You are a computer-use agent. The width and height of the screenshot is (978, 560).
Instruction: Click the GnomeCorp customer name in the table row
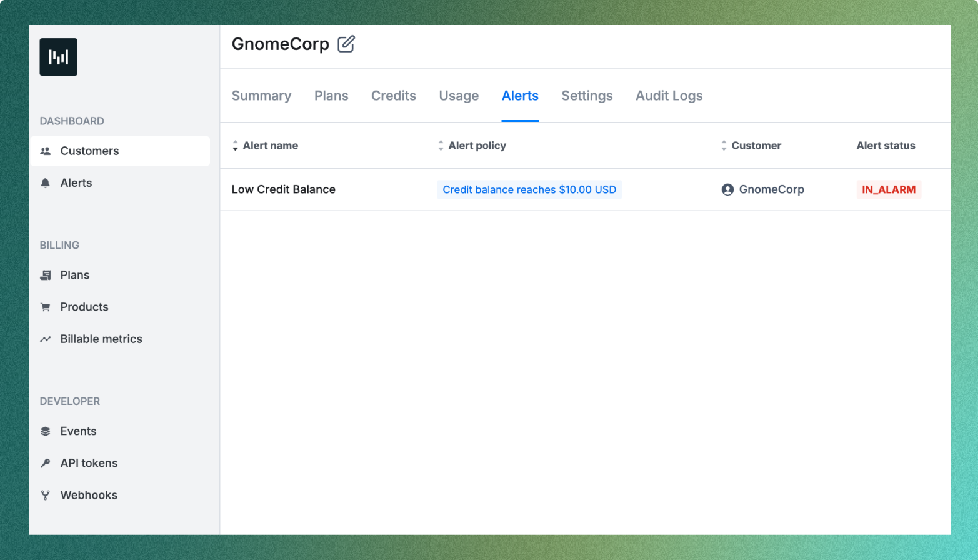(x=772, y=189)
